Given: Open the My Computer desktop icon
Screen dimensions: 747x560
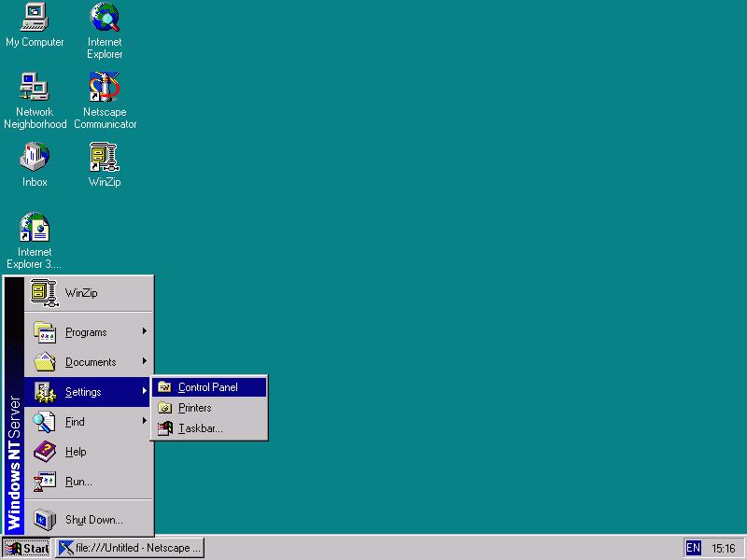Looking at the screenshot, I should tap(35, 18).
